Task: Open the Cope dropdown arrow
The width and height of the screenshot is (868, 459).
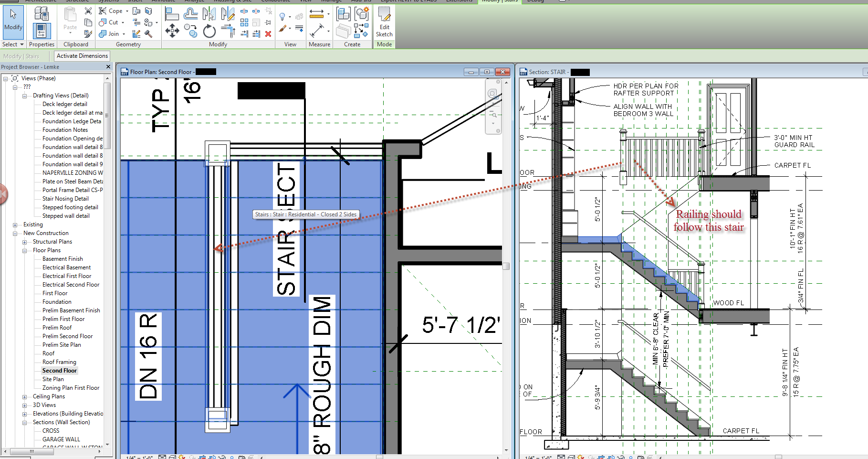Action: tap(127, 11)
